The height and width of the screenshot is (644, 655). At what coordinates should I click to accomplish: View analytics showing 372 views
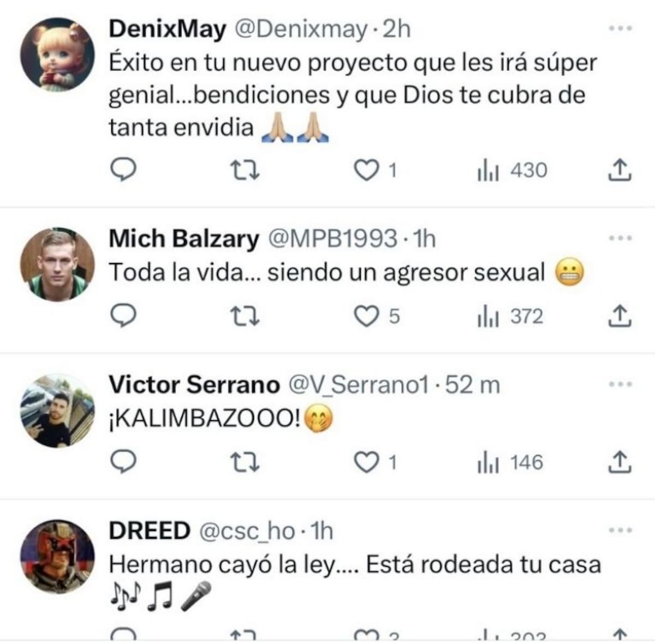pos(511,316)
